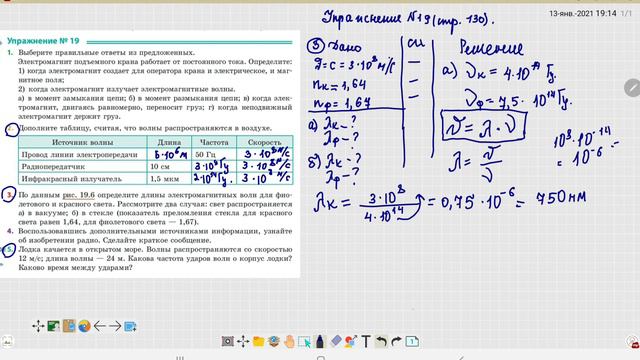Click the four-arrow move handle on secondary toolbar
This screenshot has height=360, width=640.
(38, 326)
